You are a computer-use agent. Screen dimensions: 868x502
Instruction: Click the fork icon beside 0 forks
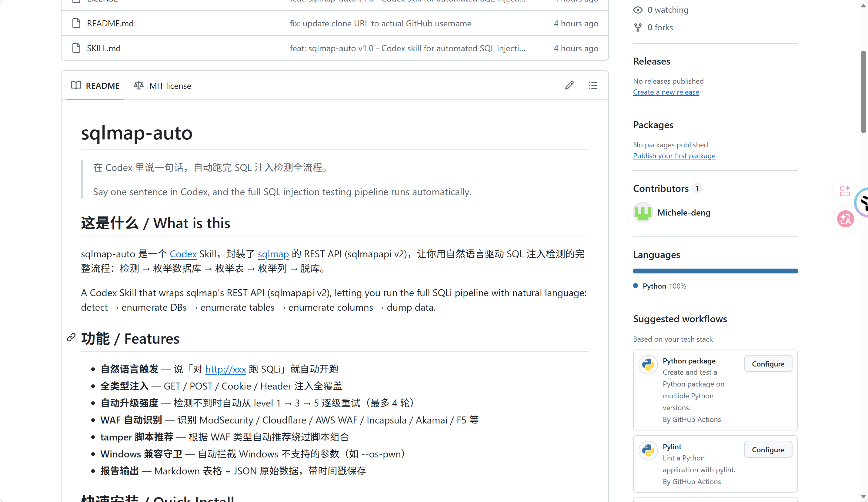638,27
